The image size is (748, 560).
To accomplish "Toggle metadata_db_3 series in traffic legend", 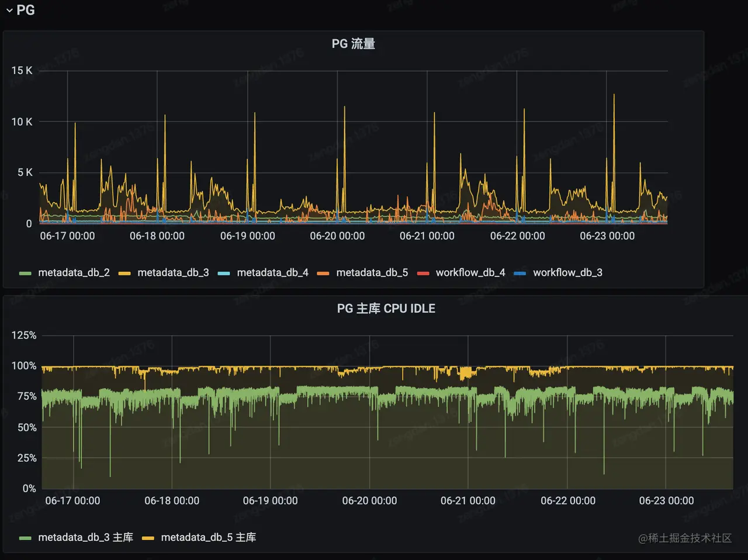I will pyautogui.click(x=173, y=272).
